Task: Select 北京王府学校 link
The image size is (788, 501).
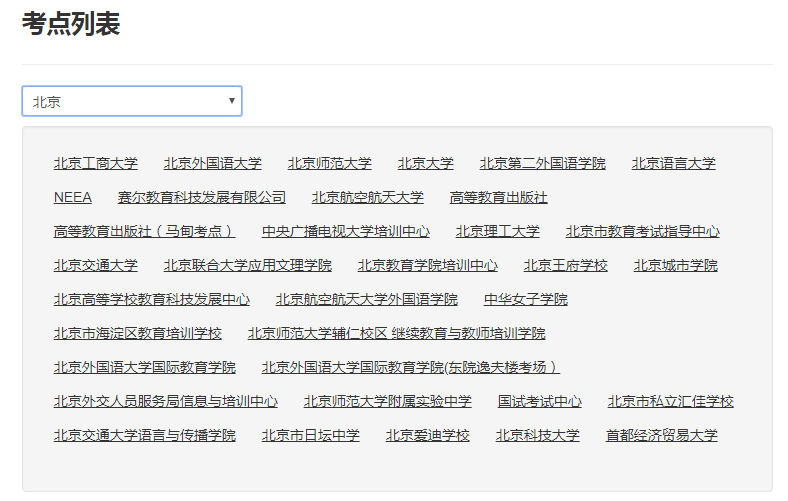Action: point(566,265)
